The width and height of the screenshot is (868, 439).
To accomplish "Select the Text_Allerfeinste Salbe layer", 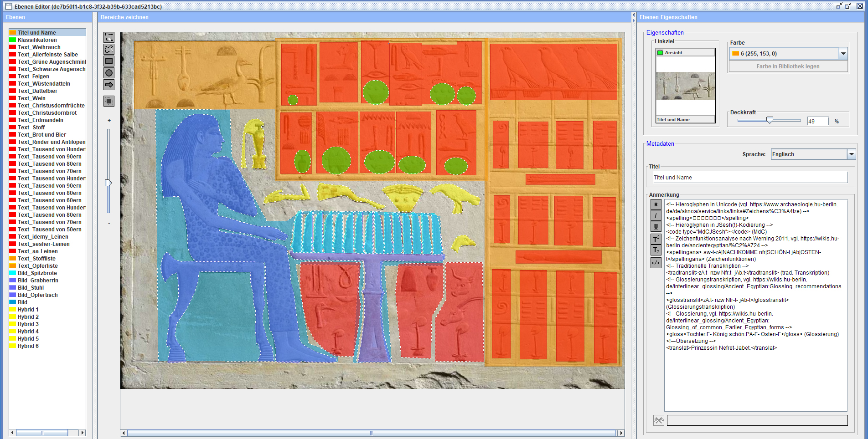I will point(47,55).
